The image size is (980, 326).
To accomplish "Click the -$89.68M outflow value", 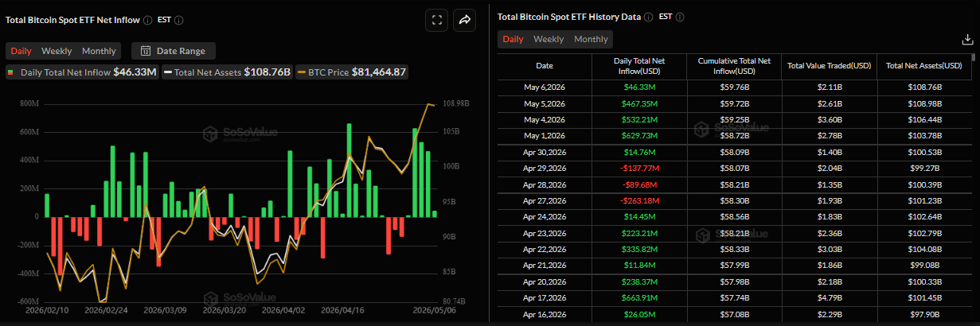I will [x=639, y=184].
